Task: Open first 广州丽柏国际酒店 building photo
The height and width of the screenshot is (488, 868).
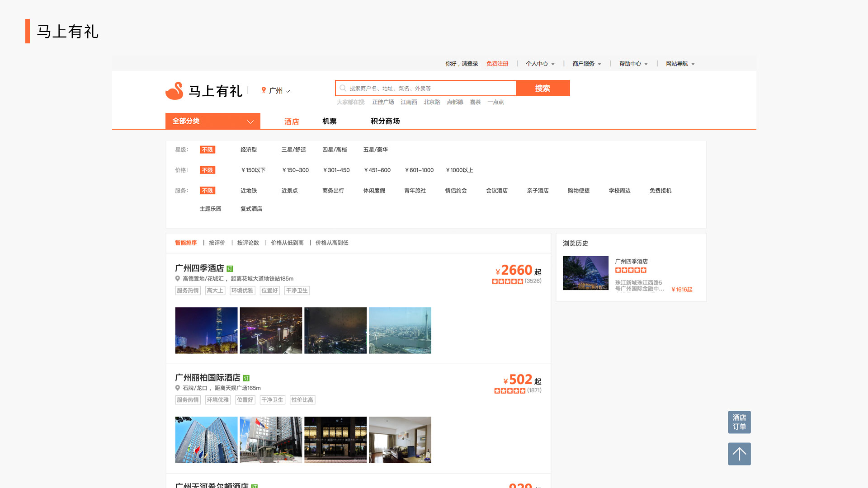Action: [x=206, y=440]
